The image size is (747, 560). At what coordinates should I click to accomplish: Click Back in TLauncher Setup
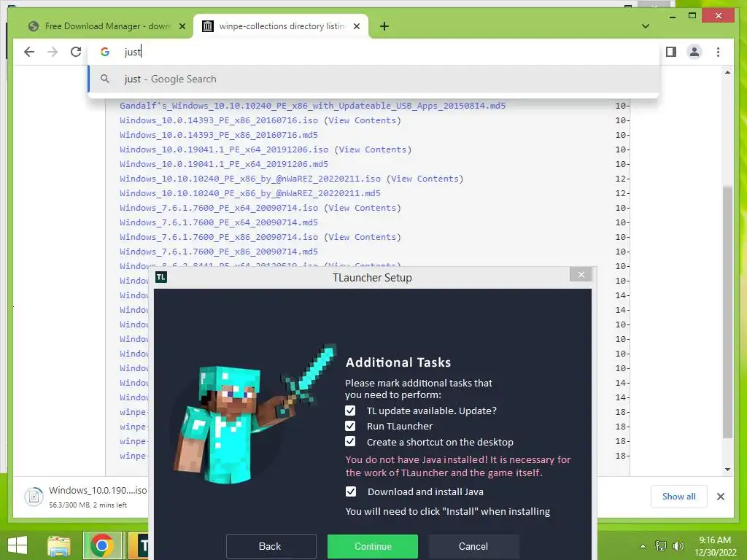(271, 546)
